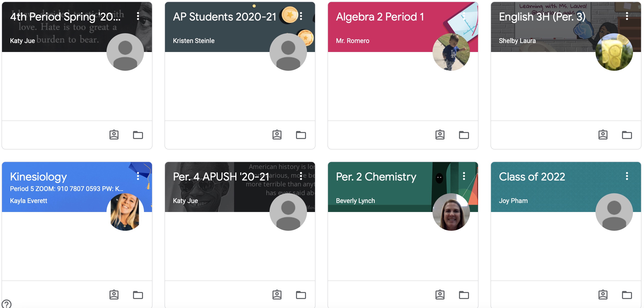Open your work for Per. 2 Chemistry

pos(440,295)
